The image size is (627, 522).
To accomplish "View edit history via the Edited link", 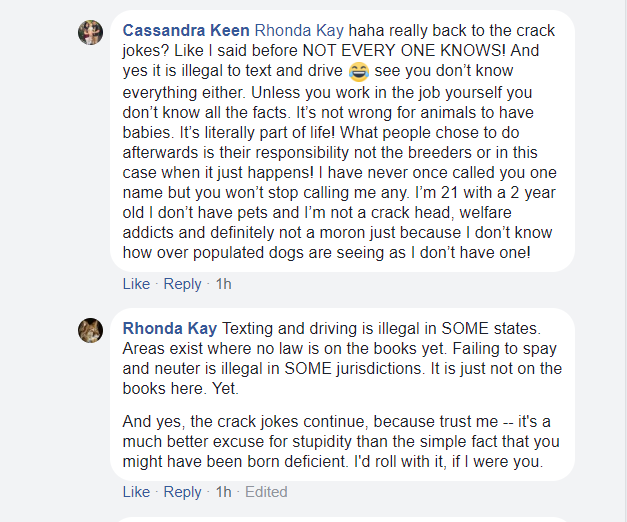I will coord(266,492).
